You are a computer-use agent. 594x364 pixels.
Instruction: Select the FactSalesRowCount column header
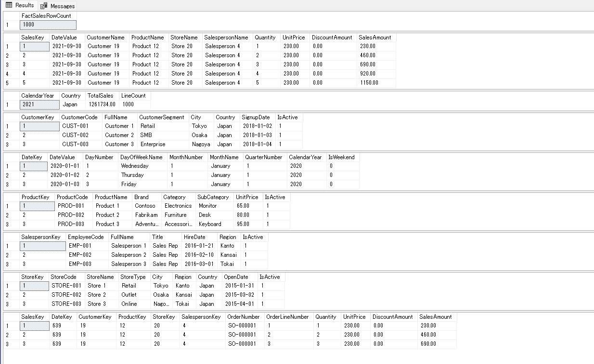coord(48,16)
